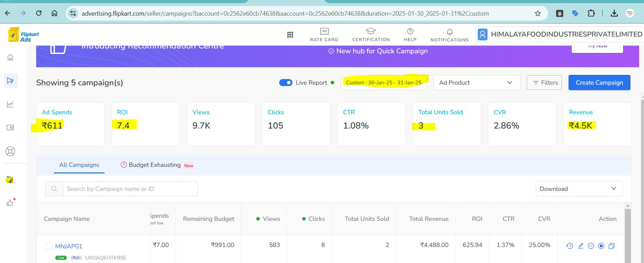Open Help
Screen dimensions: 644x263
click(410, 35)
